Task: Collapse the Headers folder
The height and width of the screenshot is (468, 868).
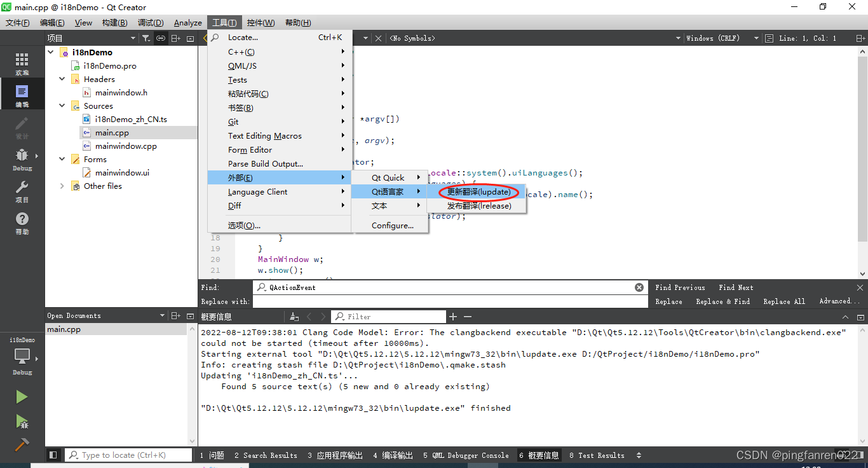Action: (62, 79)
